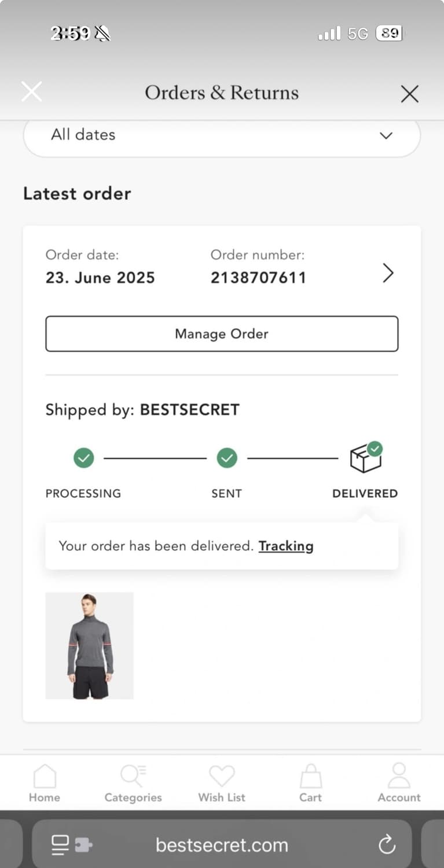Screen dimensions: 444x868
Task: Tap the delivered package box icon
Action: [x=366, y=458]
